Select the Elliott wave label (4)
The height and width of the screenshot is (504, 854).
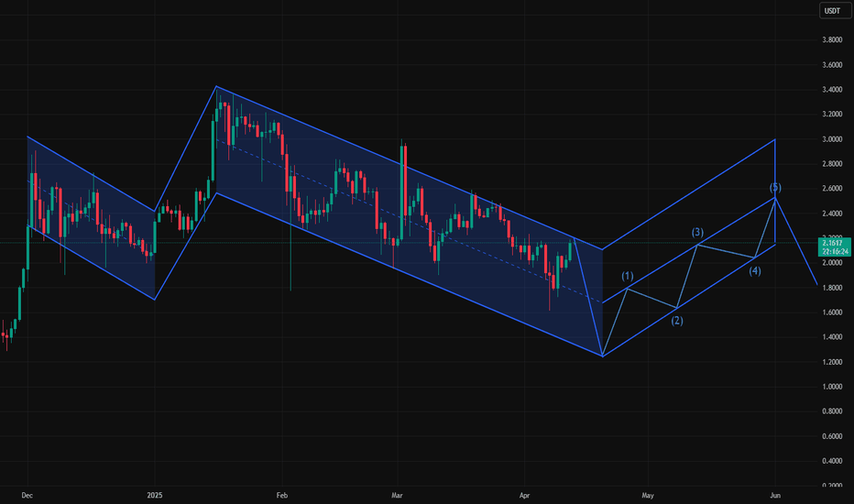click(755, 271)
